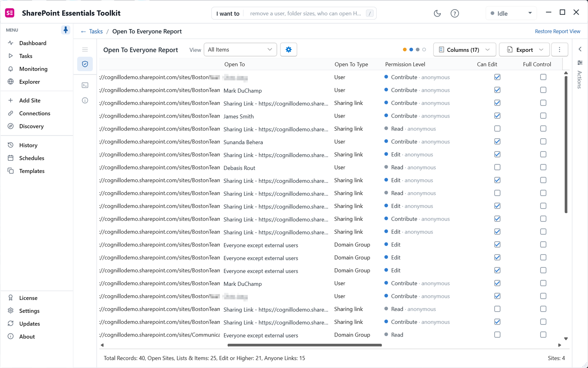Click the Explorer globe icon in the sidebar
The height and width of the screenshot is (368, 588).
11,82
